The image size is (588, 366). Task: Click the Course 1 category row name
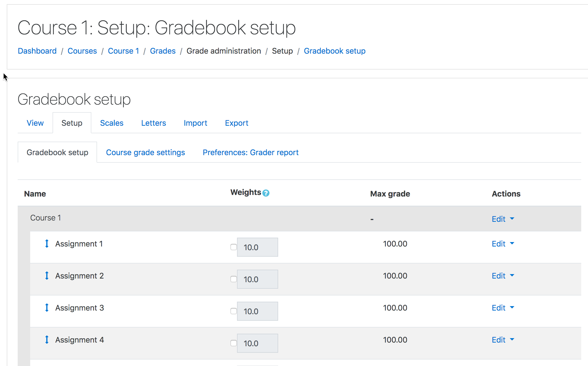pyautogui.click(x=46, y=218)
